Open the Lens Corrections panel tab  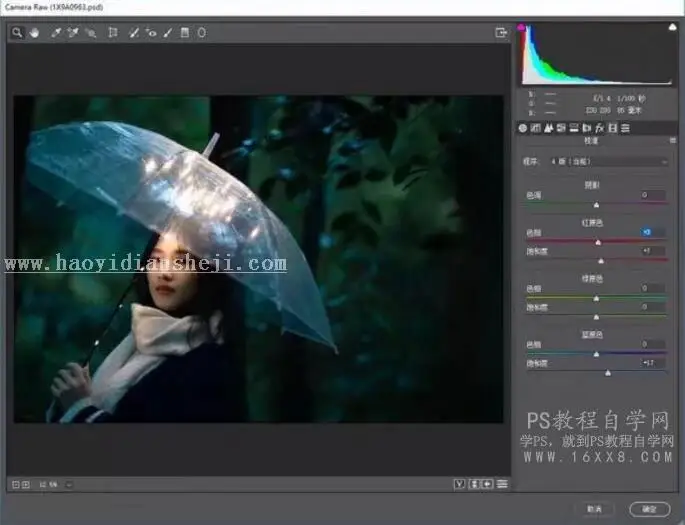587,128
